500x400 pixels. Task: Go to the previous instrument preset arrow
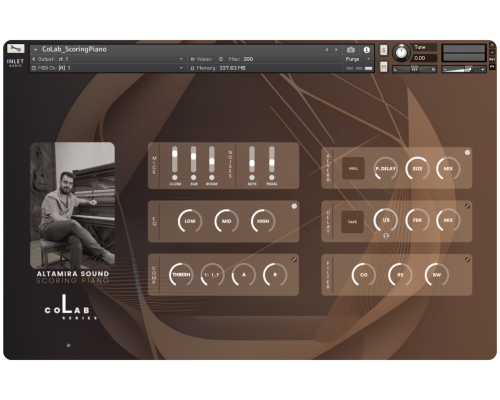point(327,50)
